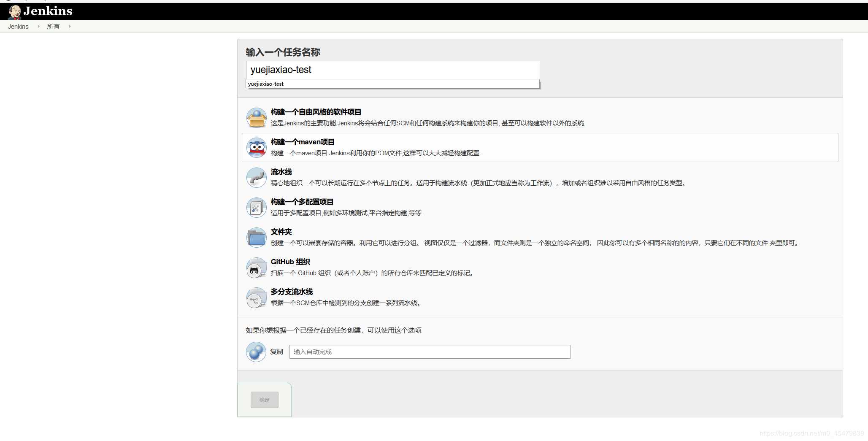
Task: Click the 复制 label
Action: tap(276, 352)
